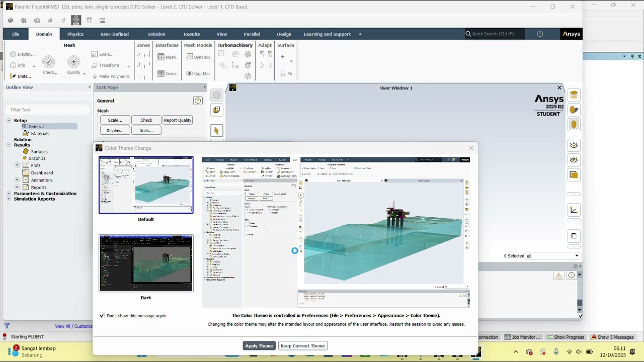The image size is (644, 362).
Task: Click the XY plot axes icon on right toolbar
Action: click(574, 210)
